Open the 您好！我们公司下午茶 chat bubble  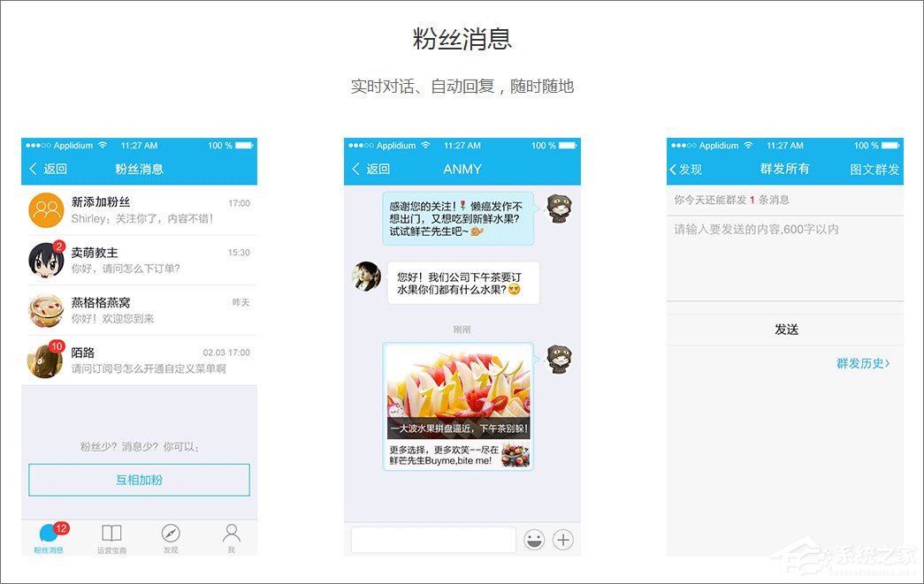point(463,284)
